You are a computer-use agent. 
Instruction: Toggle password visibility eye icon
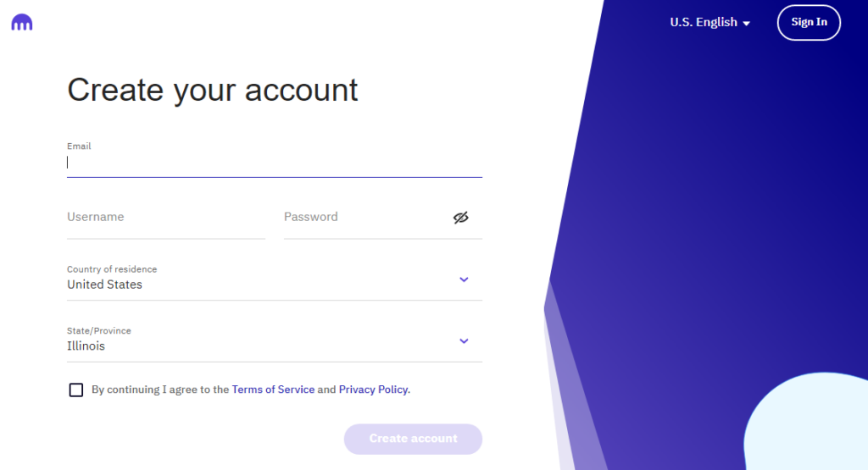point(460,218)
